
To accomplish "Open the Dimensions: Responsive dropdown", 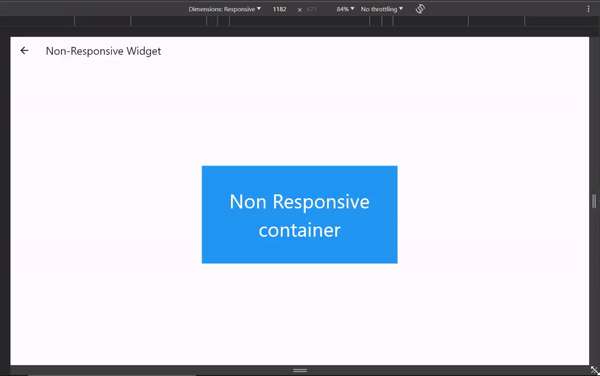I will click(225, 9).
